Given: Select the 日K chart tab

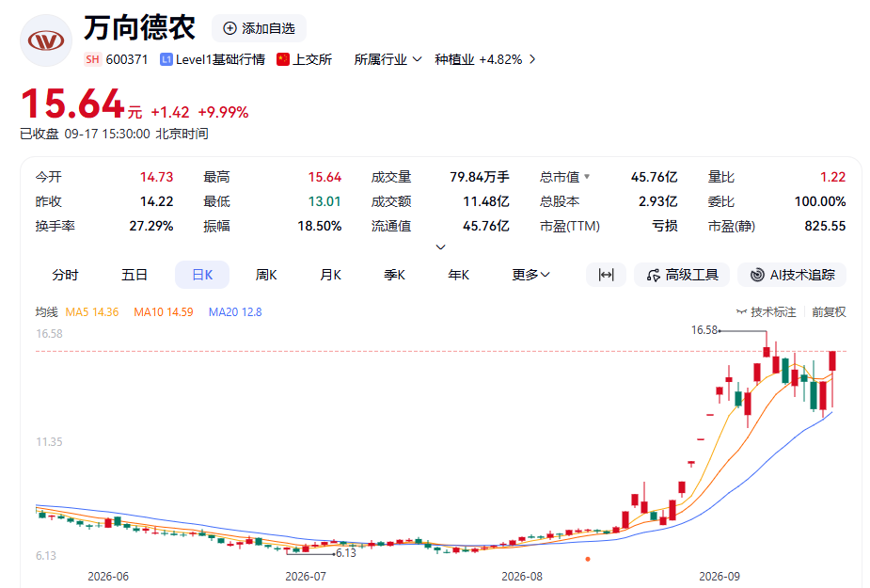Looking at the screenshot, I should (202, 275).
